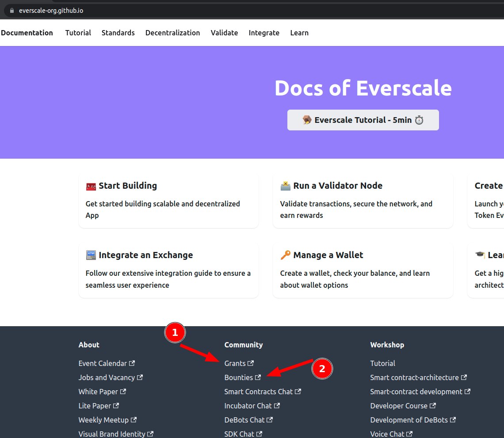
Task: Click the key icon on Manage a Wallet
Action: (x=285, y=255)
